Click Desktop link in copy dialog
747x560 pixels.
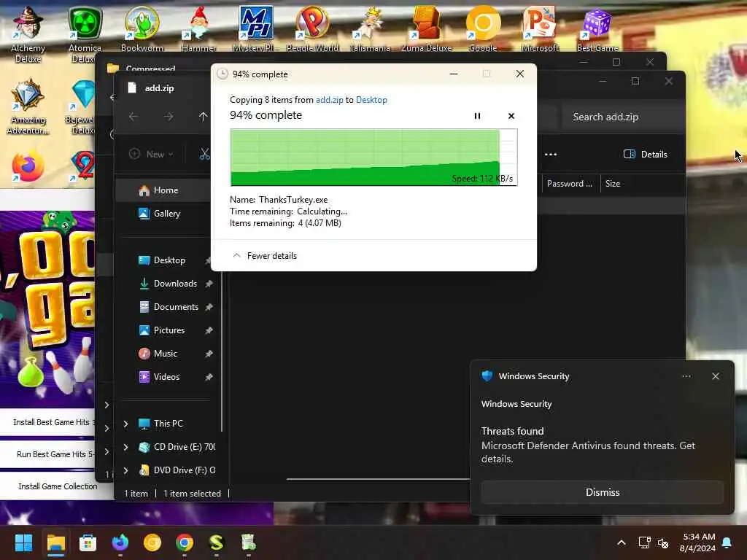click(x=371, y=99)
